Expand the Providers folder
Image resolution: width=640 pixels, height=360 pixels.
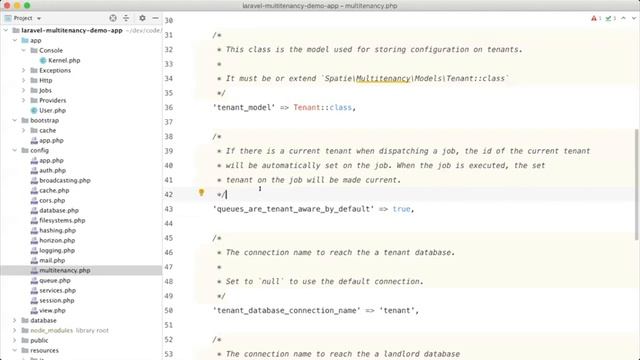click(24, 100)
